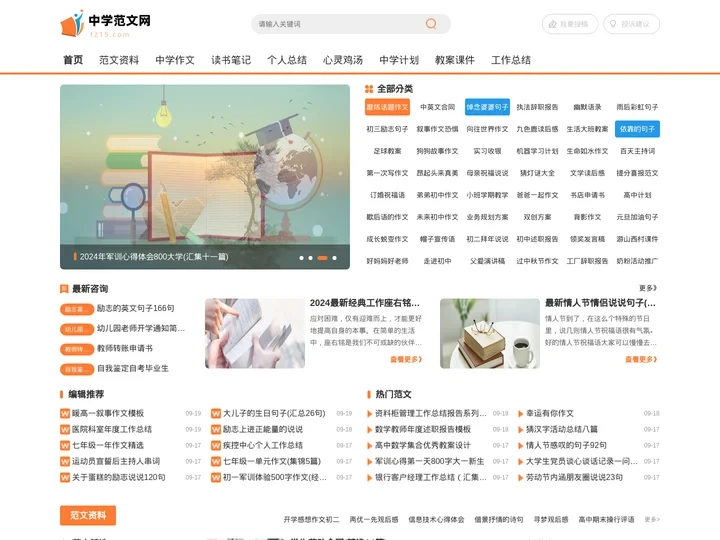Click the orange tag before 教师转账申请书
Image resolution: width=720 pixels, height=540 pixels.
tap(77, 349)
